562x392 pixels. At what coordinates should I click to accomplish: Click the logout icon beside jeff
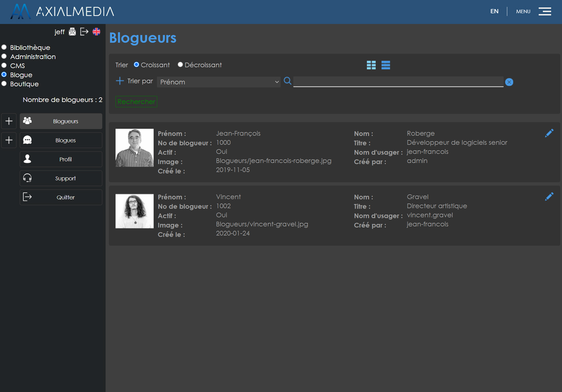tap(84, 32)
